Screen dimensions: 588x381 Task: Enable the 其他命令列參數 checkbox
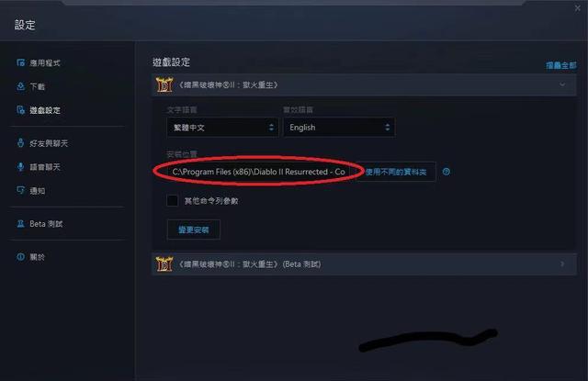(x=172, y=200)
